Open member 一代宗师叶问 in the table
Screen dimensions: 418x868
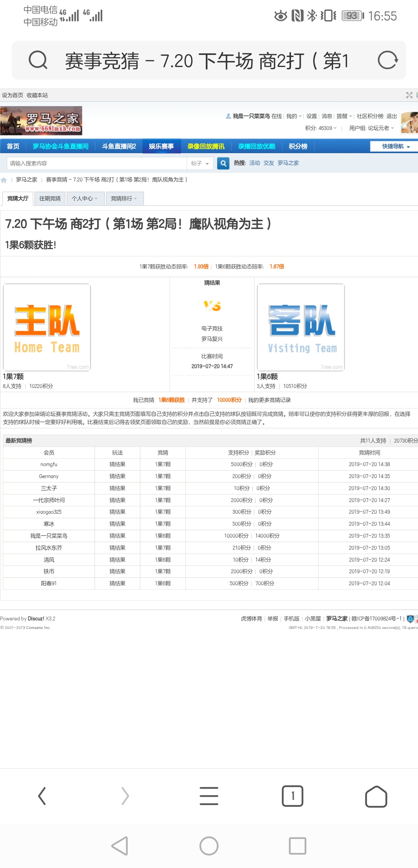click(49, 500)
